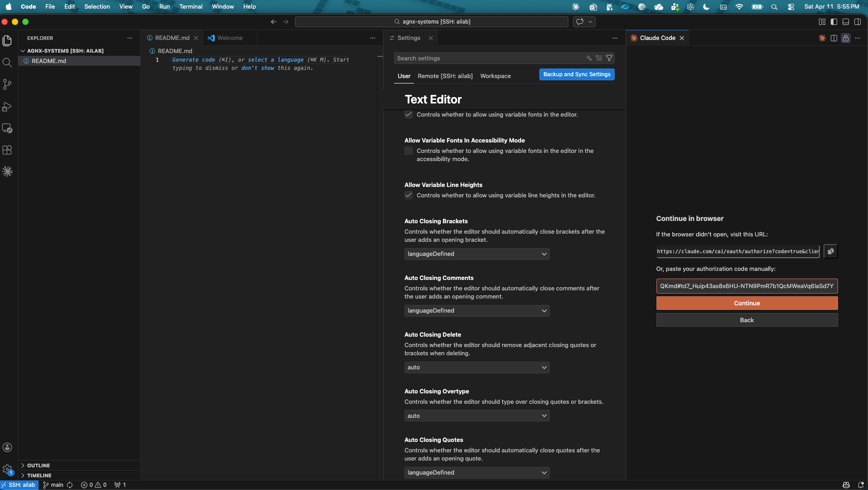Open Explorer views and more actions menu
Image resolution: width=868 pixels, height=490 pixels.
pyautogui.click(x=130, y=38)
